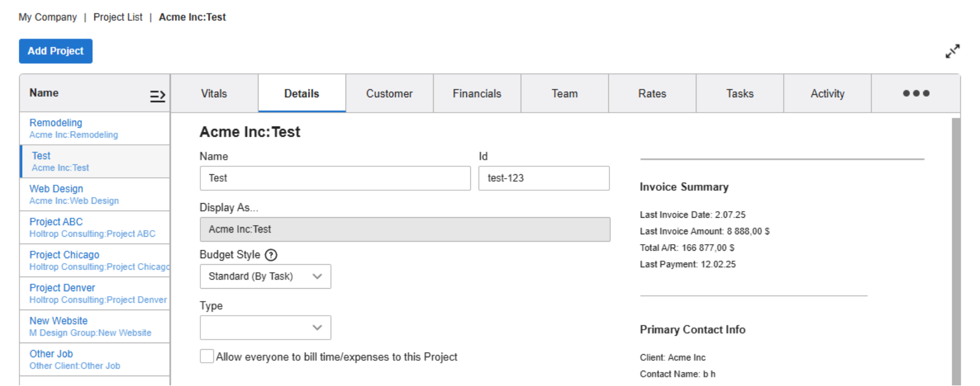Enable Allow everyone to bill time/expenses checkbox

tap(207, 357)
